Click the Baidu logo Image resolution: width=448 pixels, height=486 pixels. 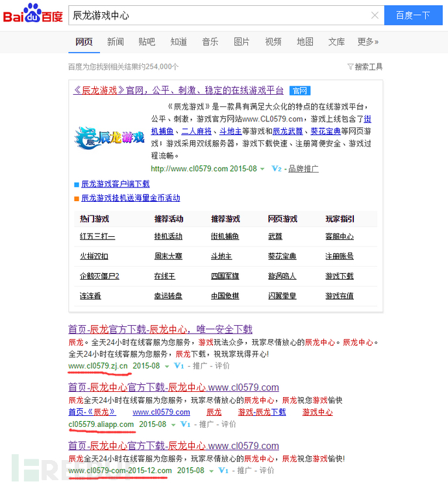[x=32, y=14]
